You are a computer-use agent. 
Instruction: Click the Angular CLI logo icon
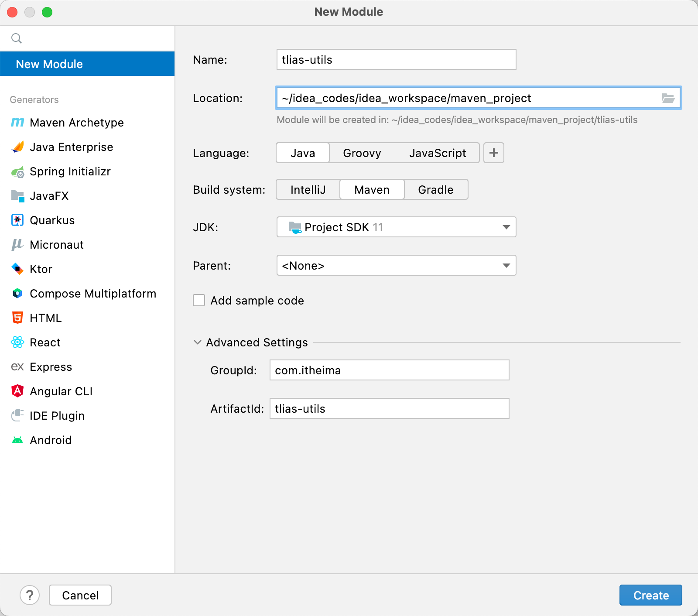17,391
